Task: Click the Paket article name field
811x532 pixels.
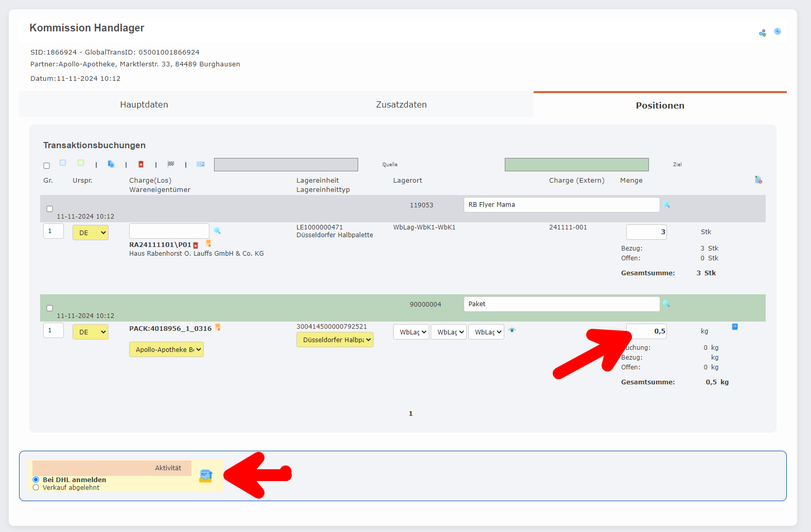Action: pos(562,304)
